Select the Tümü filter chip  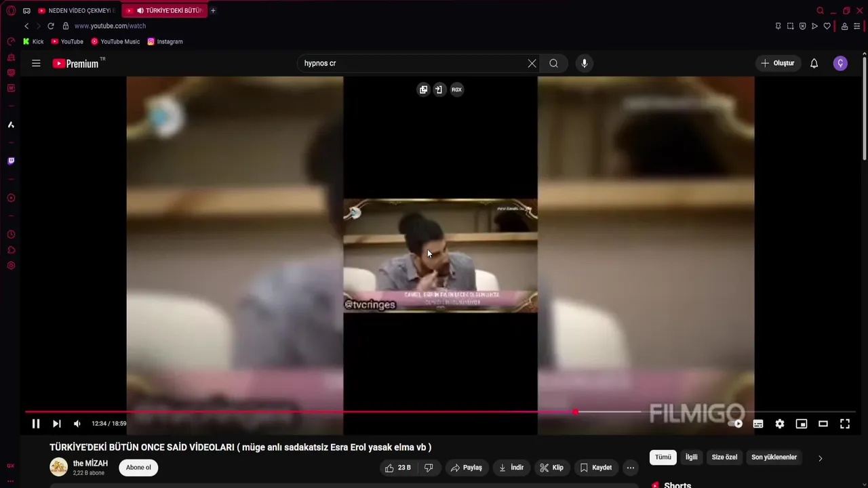click(x=663, y=457)
